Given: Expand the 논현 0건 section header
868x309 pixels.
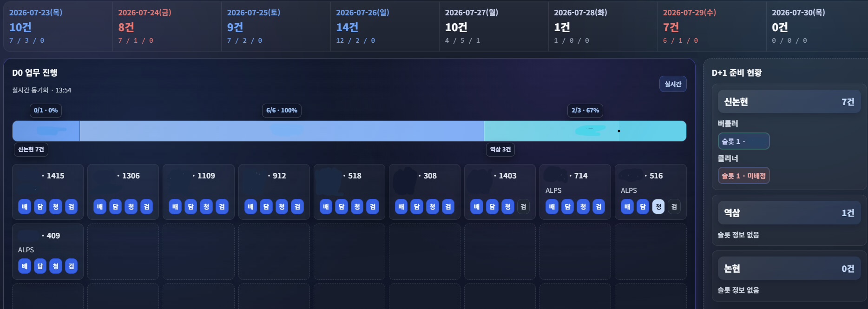Looking at the screenshot, I should click(x=789, y=269).
